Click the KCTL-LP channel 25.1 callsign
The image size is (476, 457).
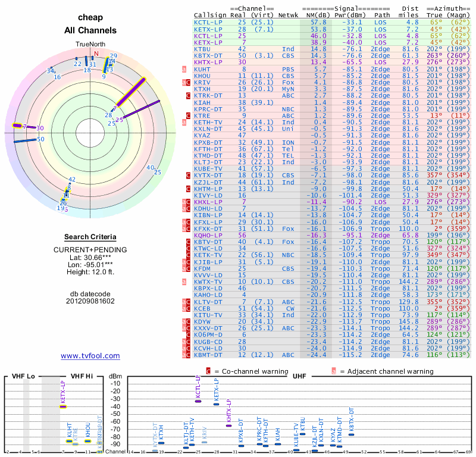click(x=208, y=23)
